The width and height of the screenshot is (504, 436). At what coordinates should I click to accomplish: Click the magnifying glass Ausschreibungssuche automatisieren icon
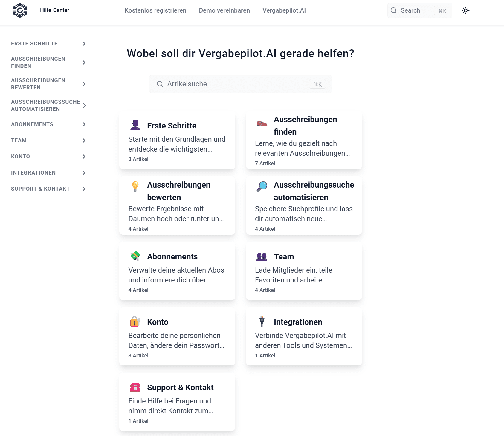(262, 186)
